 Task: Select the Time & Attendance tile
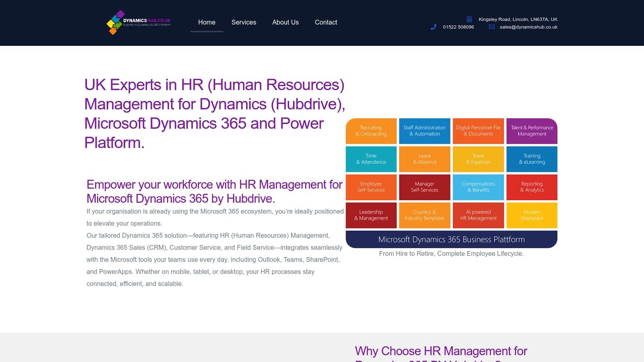371,159
